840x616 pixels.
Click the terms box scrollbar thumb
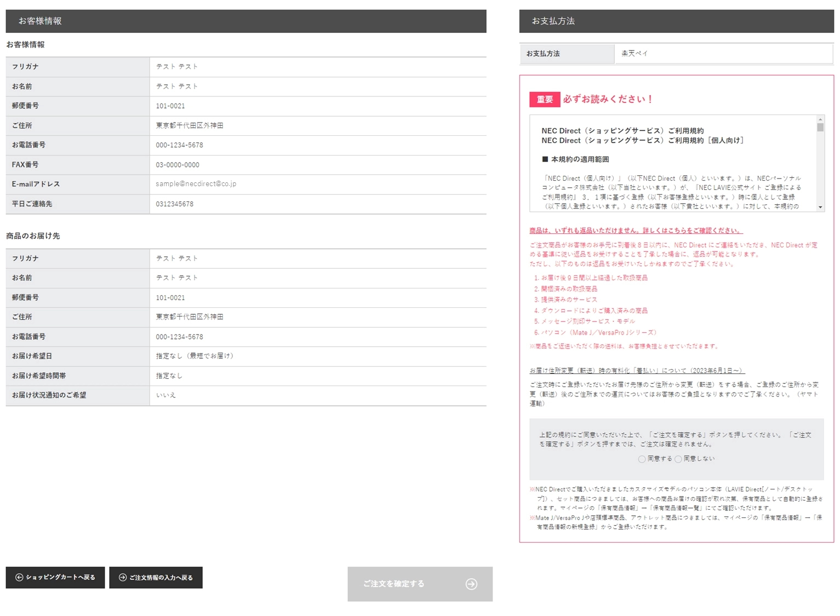820,128
